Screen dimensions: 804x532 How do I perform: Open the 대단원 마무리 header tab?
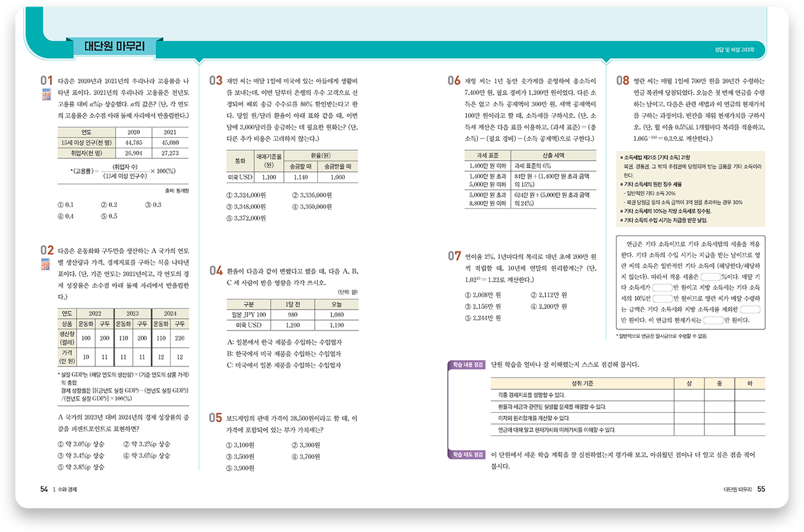[x=113, y=47]
